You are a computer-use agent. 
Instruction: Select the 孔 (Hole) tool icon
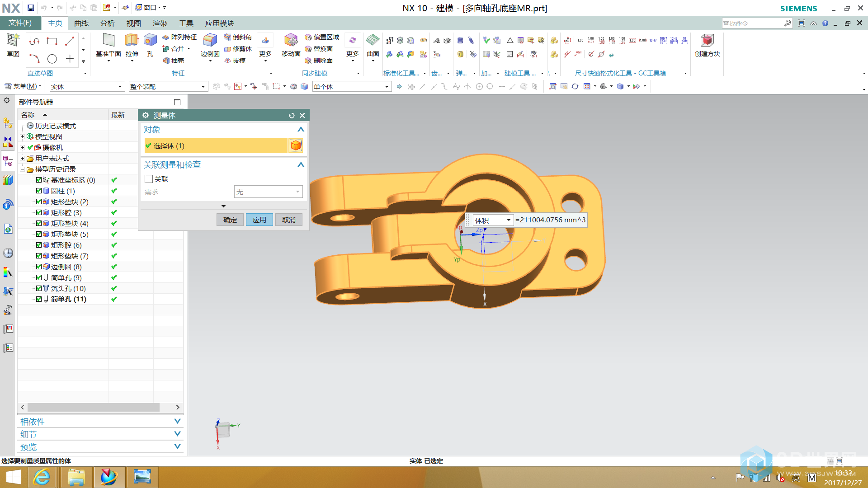coord(150,42)
